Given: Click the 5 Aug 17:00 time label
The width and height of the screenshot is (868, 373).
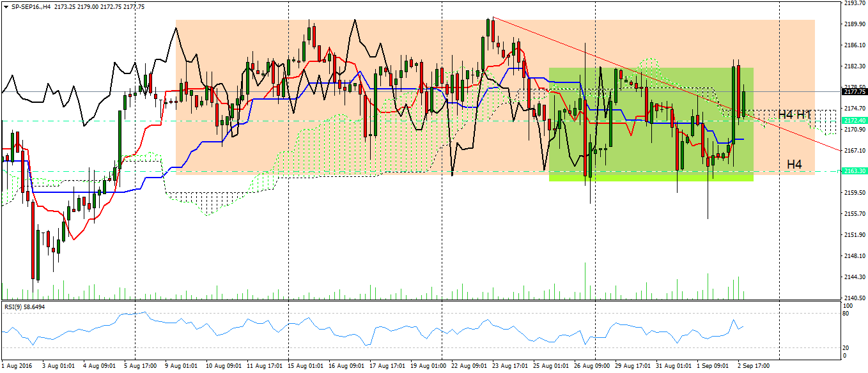Looking at the screenshot, I should 141,367.
